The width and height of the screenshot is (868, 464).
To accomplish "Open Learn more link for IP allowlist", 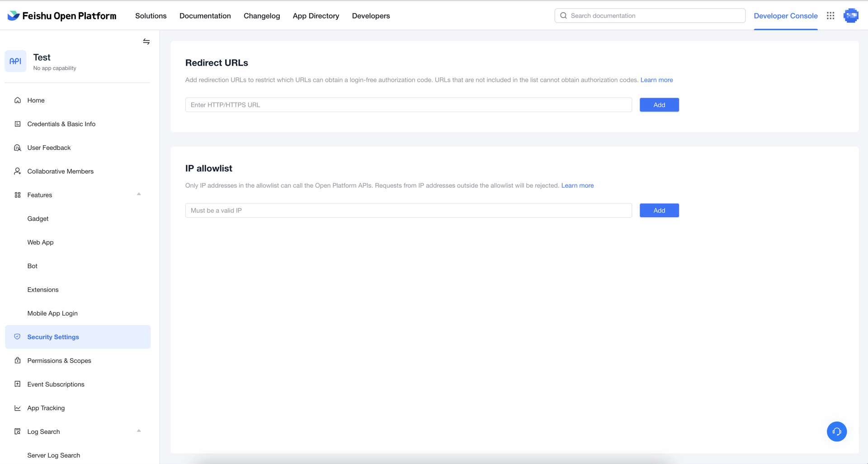I will pyautogui.click(x=577, y=185).
